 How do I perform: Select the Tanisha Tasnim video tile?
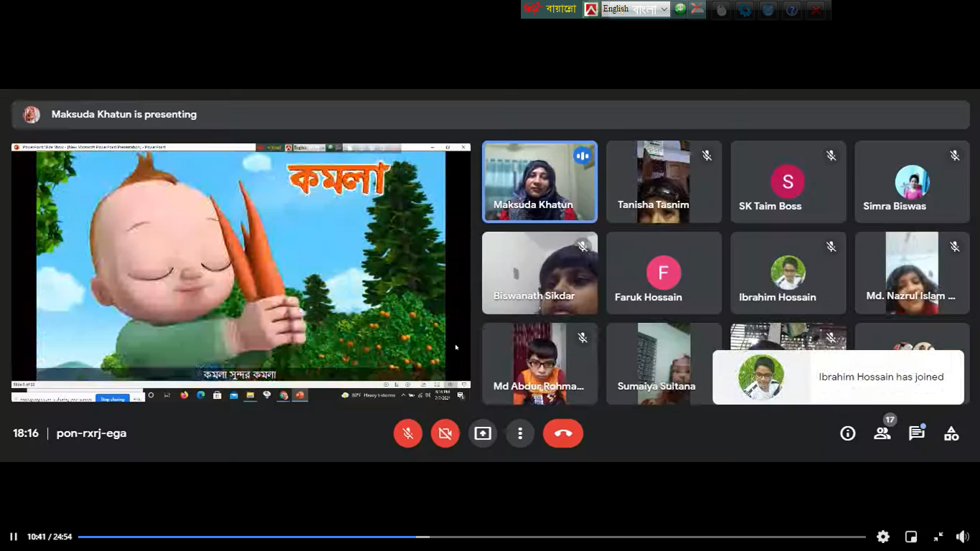[664, 182]
